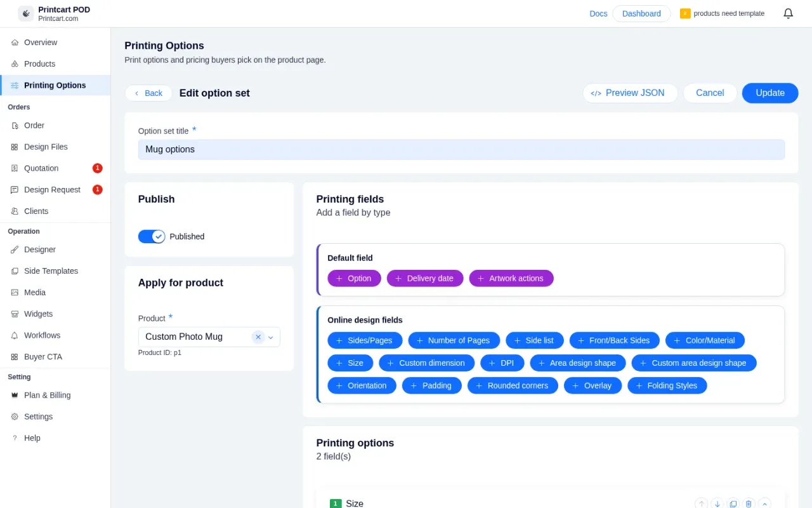Clear the Custom Photo Mug selection
The height and width of the screenshot is (508, 812).
coord(258,337)
